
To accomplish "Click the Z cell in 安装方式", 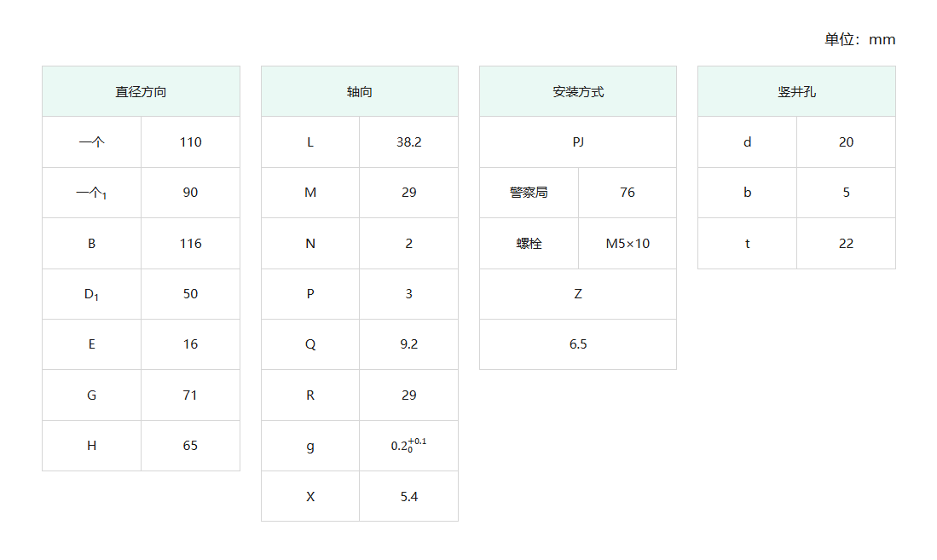I will point(577,294).
